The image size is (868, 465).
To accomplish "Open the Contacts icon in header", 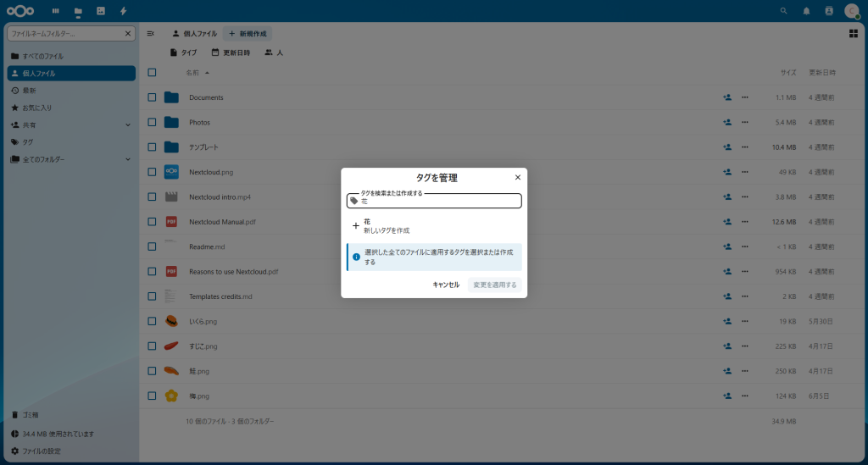I will click(828, 11).
